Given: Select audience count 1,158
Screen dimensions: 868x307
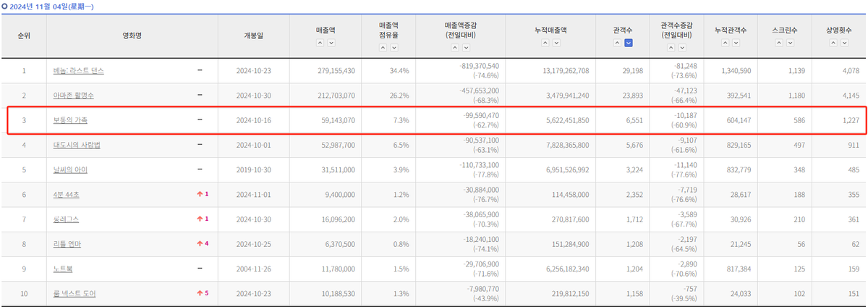Looking at the screenshot, I should tap(635, 293).
